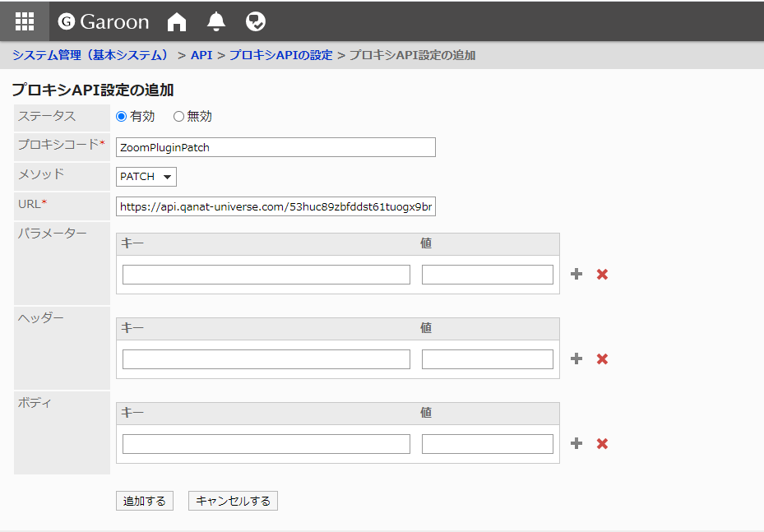This screenshot has width=764, height=532.
Task: Click the proxy code field ZoomPluginPatch
Action: (276, 147)
